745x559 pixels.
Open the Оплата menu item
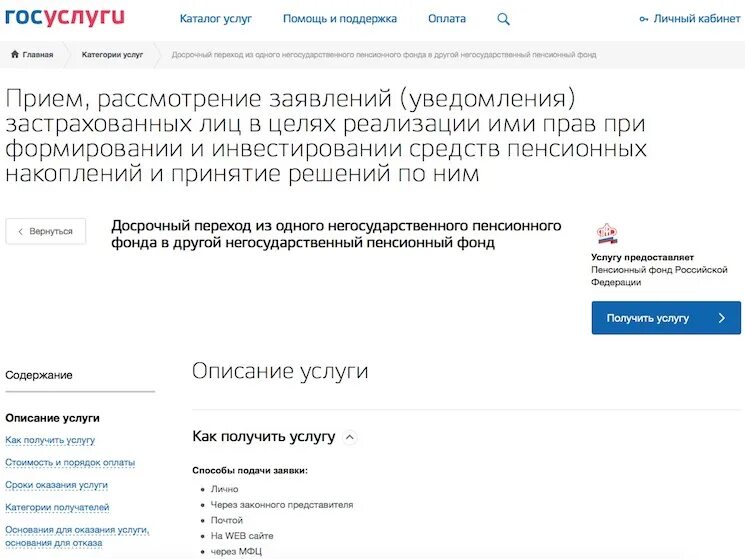coord(447,19)
